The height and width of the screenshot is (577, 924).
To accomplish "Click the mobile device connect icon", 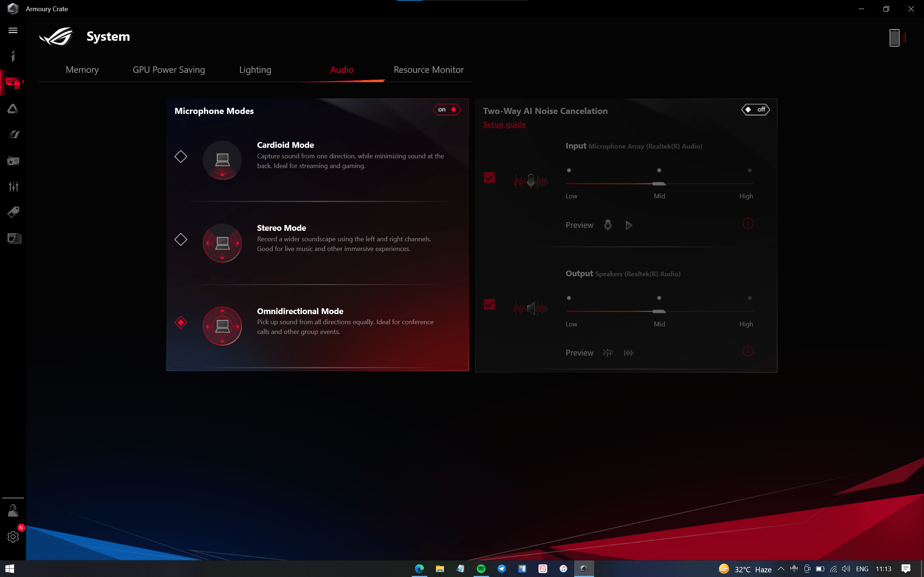I will coord(895,38).
